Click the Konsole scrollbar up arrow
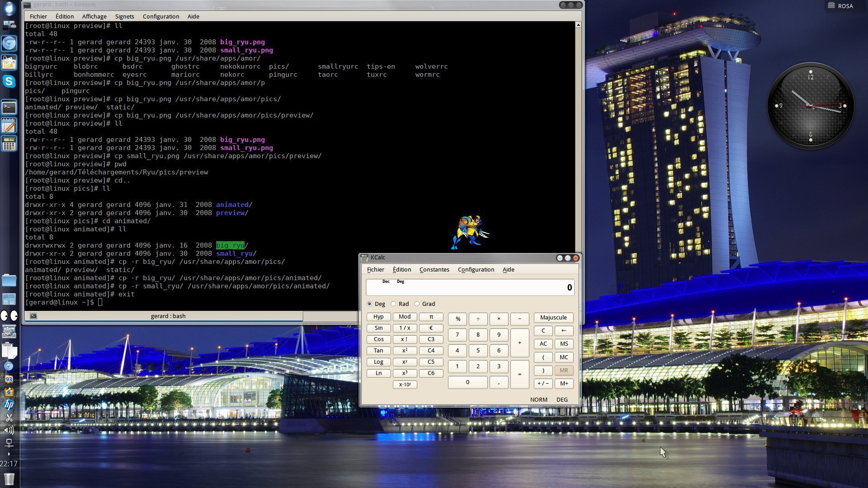 coord(578,25)
